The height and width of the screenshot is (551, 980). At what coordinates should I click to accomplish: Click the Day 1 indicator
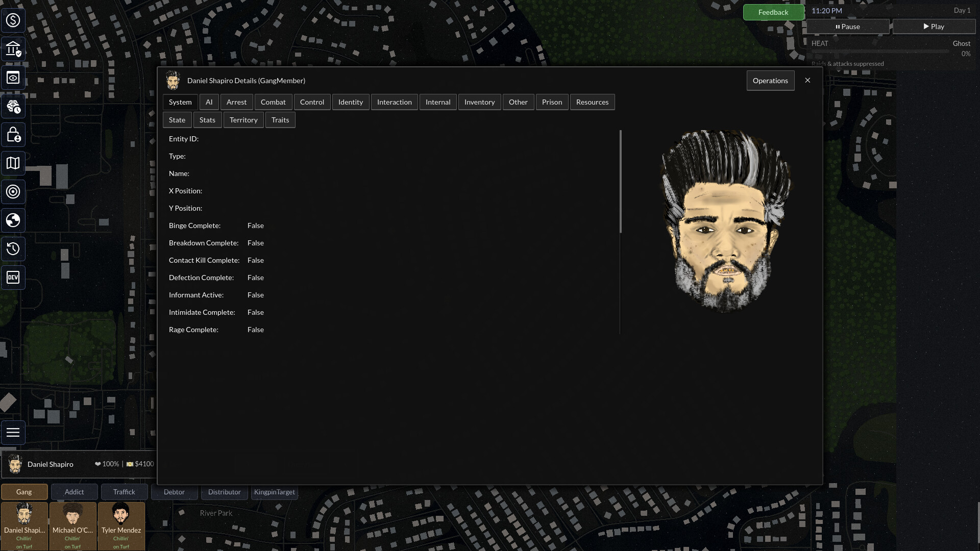(x=962, y=11)
